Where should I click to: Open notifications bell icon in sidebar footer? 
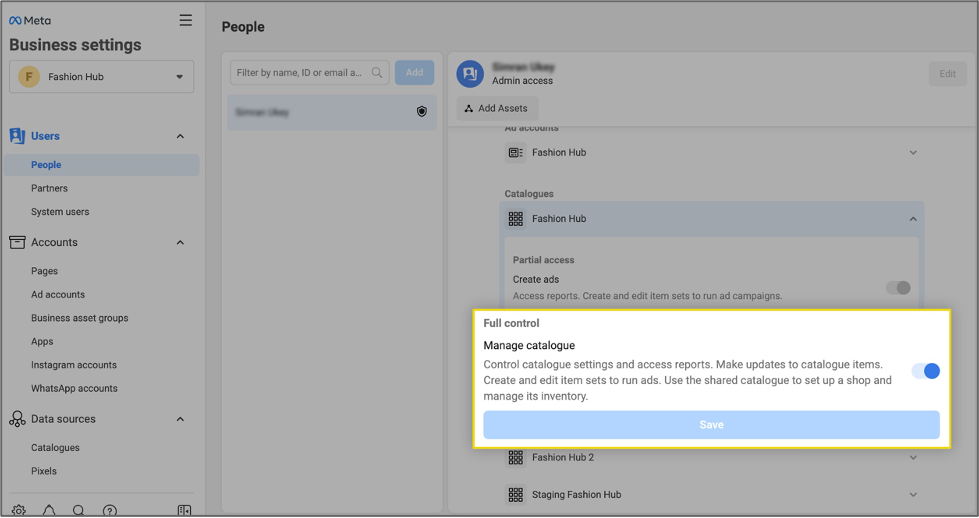tap(49, 510)
